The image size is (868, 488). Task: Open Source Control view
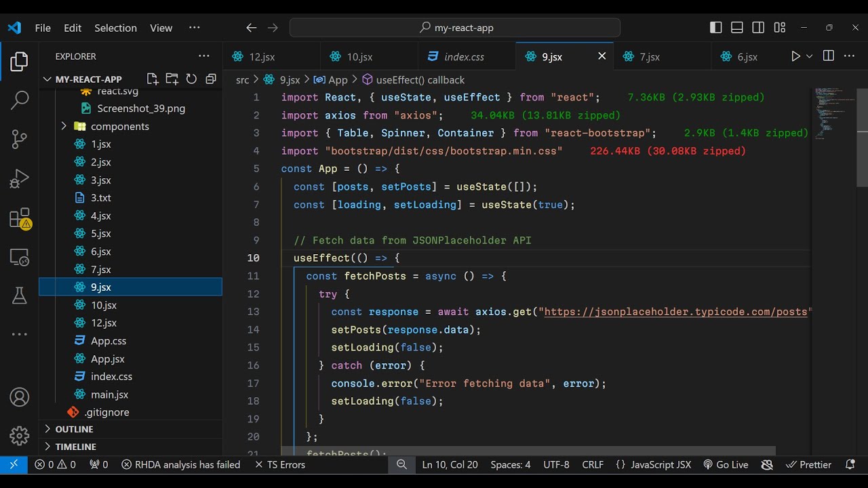tap(19, 140)
